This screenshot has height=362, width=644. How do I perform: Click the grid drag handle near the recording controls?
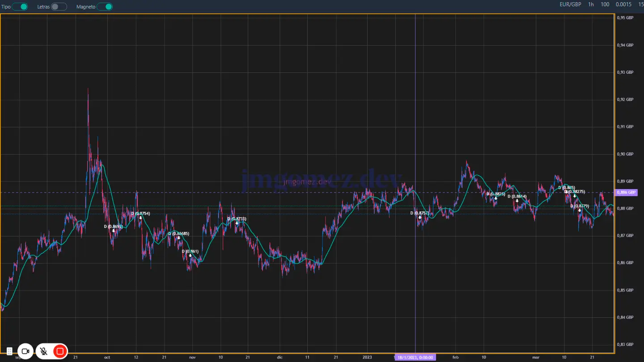[x=9, y=351]
